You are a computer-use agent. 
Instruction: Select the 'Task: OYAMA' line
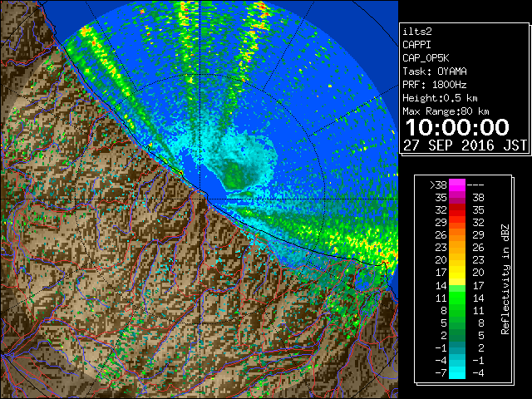435,71
